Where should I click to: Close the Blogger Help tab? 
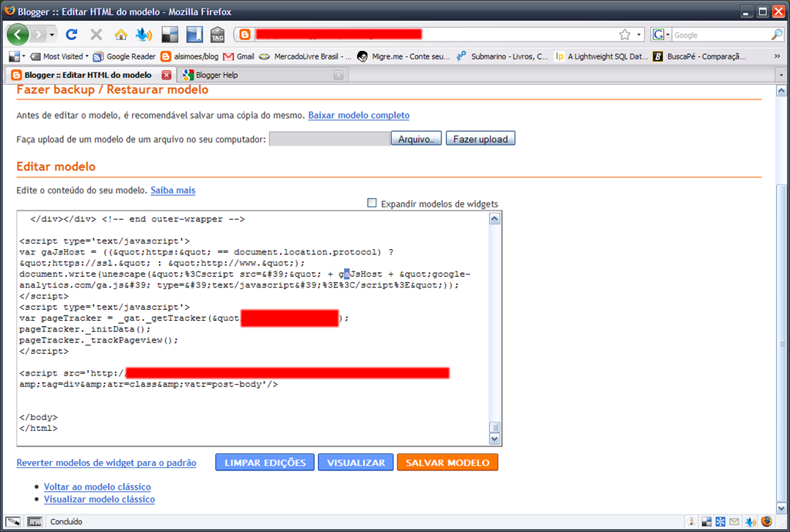(x=339, y=75)
